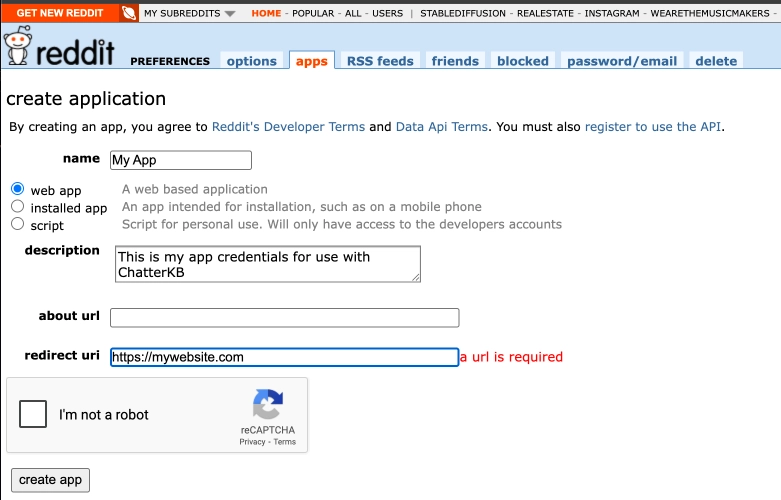Screen dimensions: 781x500
Task: Open the password/email tab
Action: [x=622, y=61]
